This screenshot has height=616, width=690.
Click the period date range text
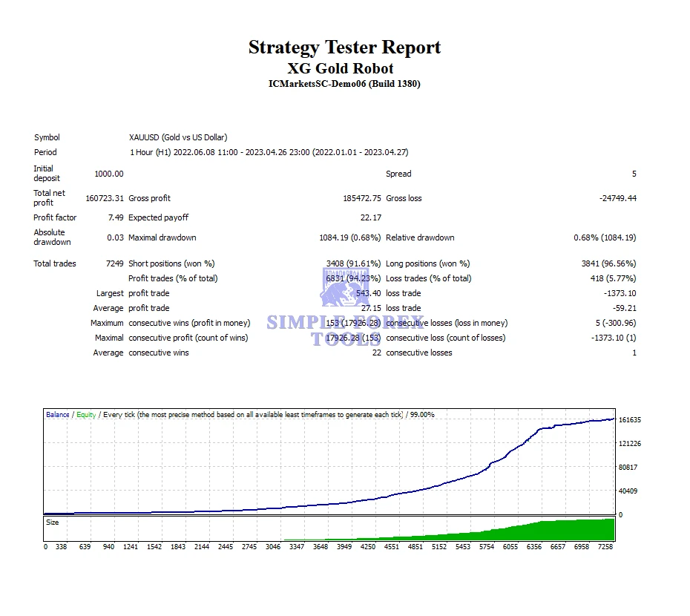[x=269, y=152]
